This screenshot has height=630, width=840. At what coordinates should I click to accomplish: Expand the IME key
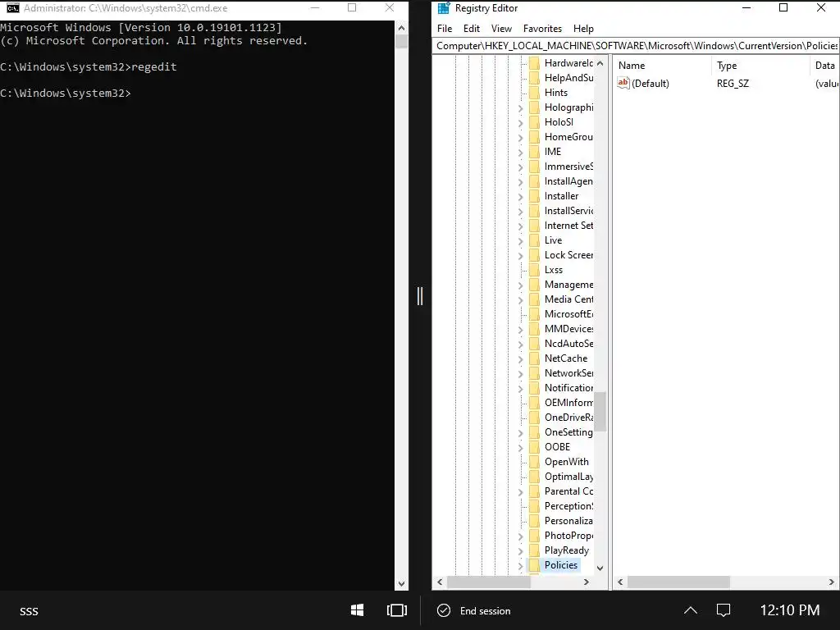[x=520, y=152]
